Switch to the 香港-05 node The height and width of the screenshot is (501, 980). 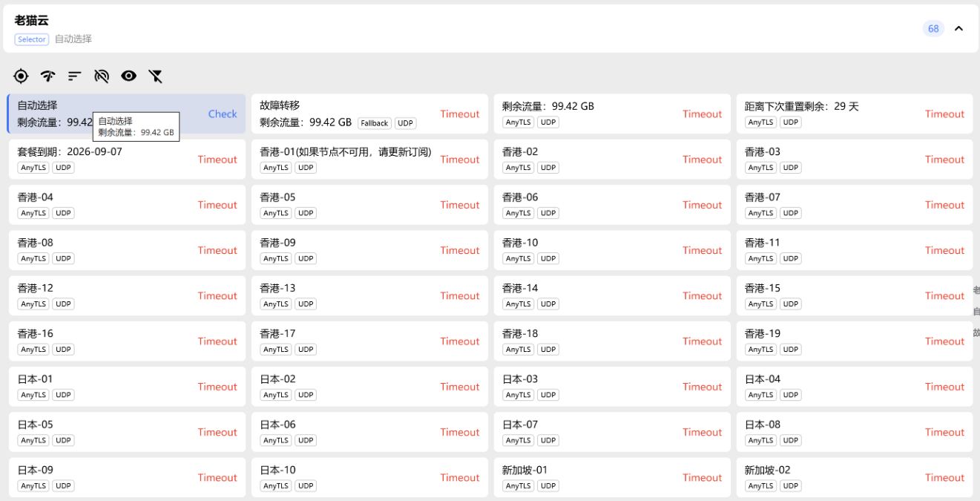click(369, 205)
